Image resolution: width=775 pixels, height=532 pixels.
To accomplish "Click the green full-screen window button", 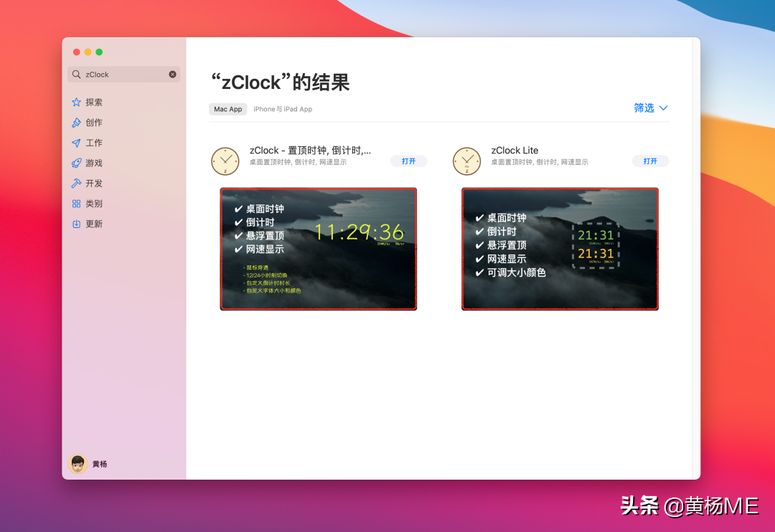I will (x=99, y=52).
